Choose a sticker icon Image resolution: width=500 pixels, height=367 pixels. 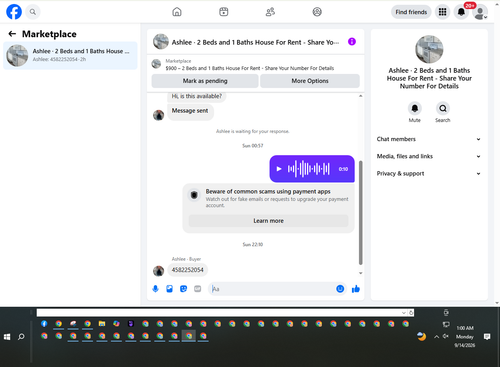(183, 289)
